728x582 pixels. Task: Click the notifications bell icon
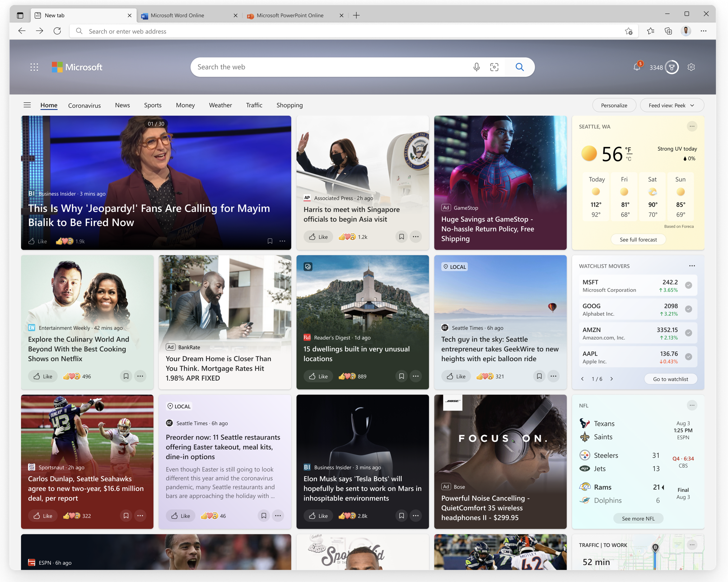pos(636,67)
